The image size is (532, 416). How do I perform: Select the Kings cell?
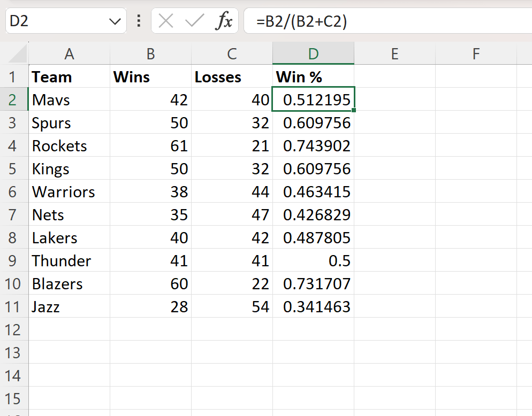tap(69, 168)
